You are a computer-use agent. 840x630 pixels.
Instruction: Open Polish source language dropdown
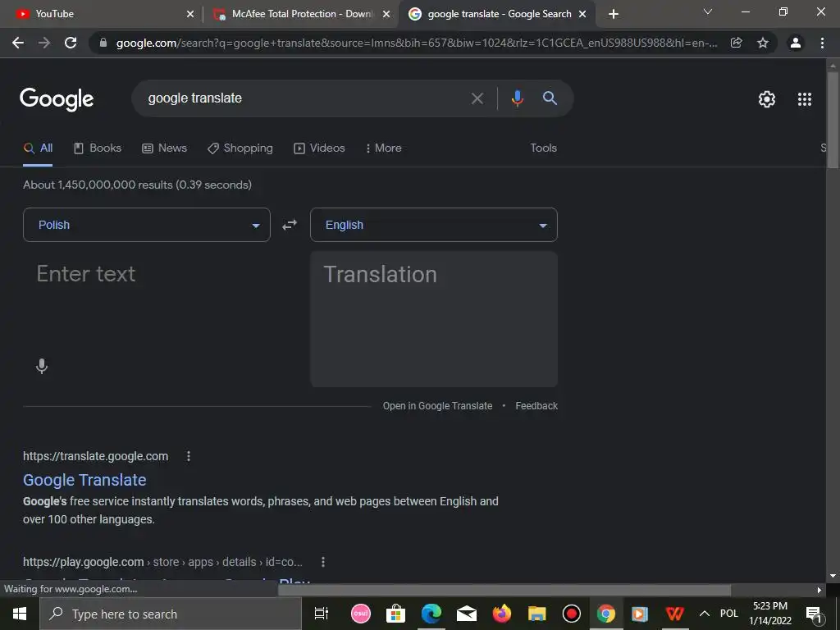click(x=147, y=225)
